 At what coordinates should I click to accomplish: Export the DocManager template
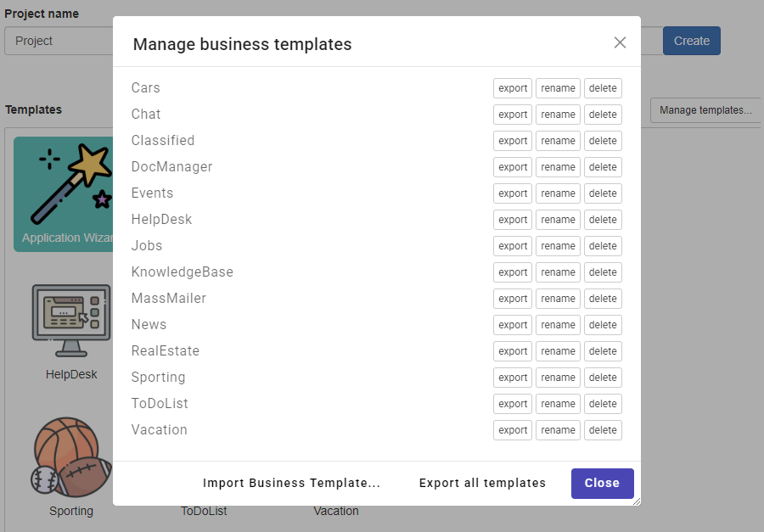513,167
